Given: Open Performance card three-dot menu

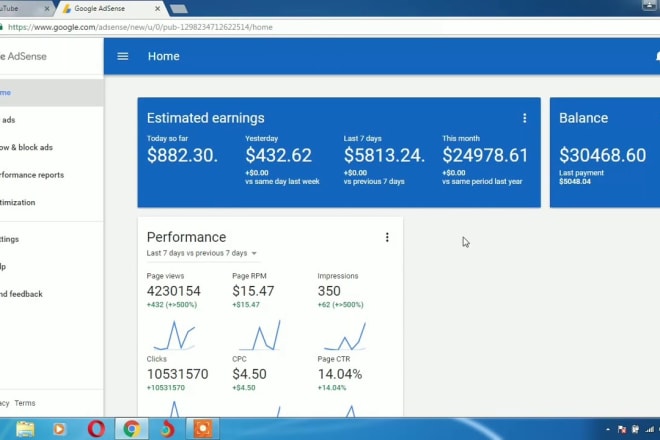Looking at the screenshot, I should point(387,237).
